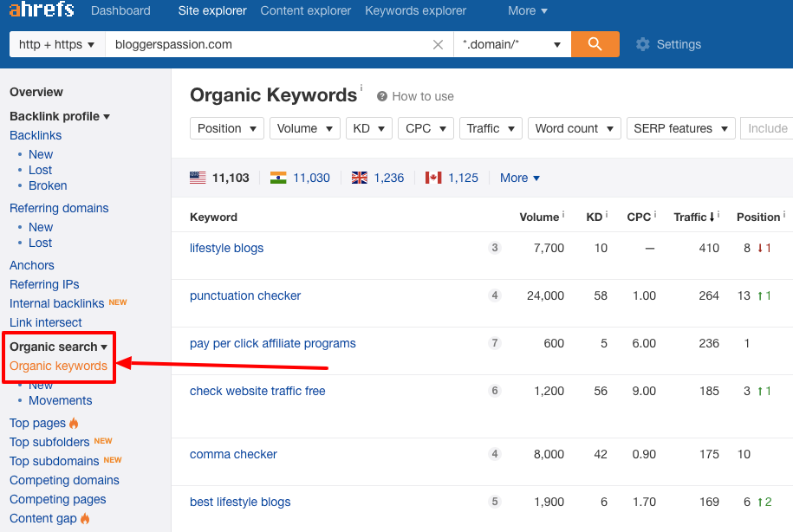
Task: Select Organic keywords in sidebar
Action: [x=58, y=367]
